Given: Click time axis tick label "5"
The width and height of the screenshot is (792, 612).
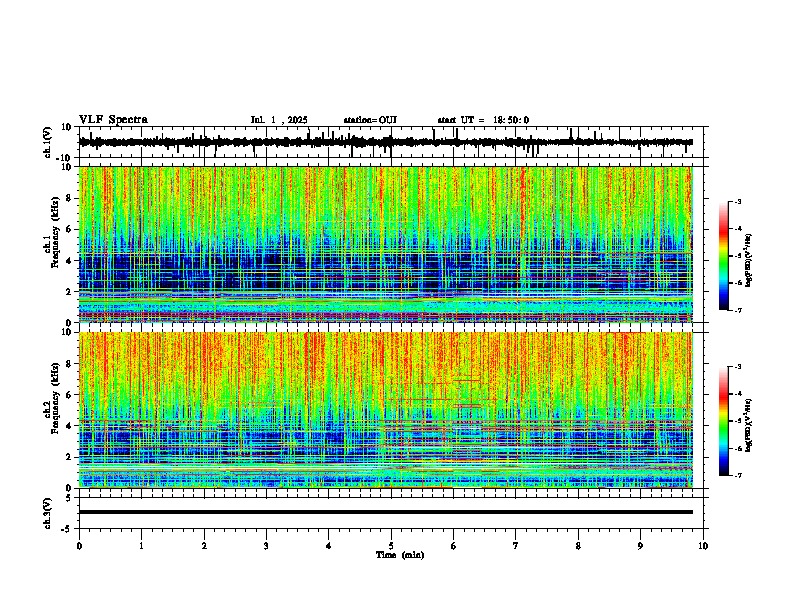Looking at the screenshot, I should tap(391, 546).
